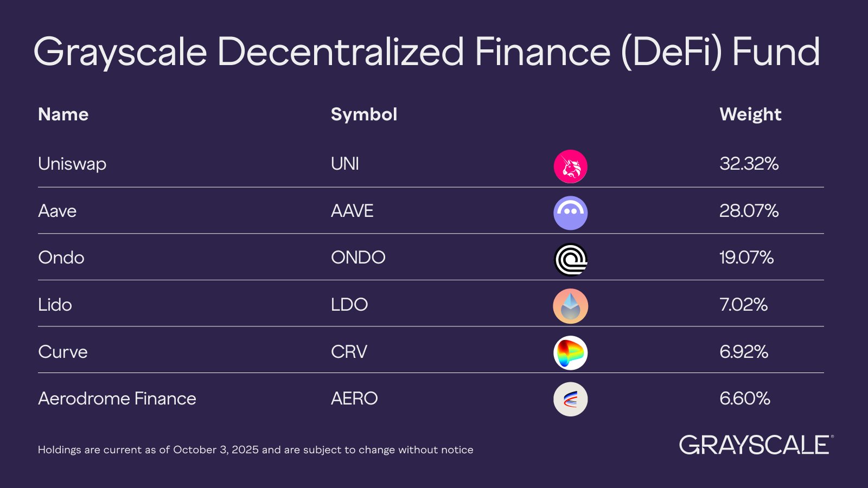Click the LDO symbol text
The height and width of the screenshot is (488, 868).
(349, 305)
